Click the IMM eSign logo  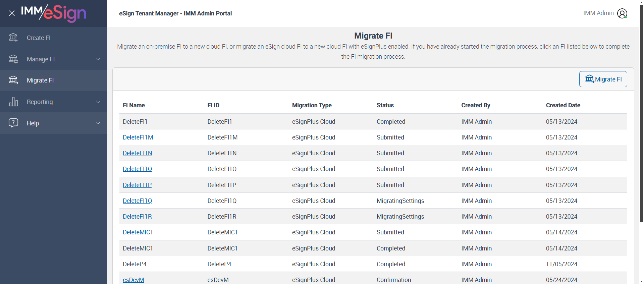click(x=54, y=13)
